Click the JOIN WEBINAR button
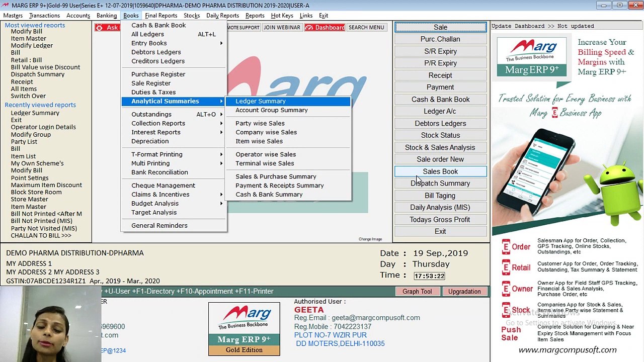644x362 pixels. tap(282, 27)
